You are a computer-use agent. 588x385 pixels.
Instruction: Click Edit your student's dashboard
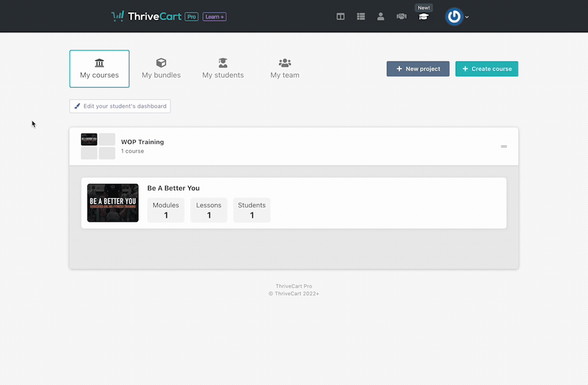[x=120, y=106]
